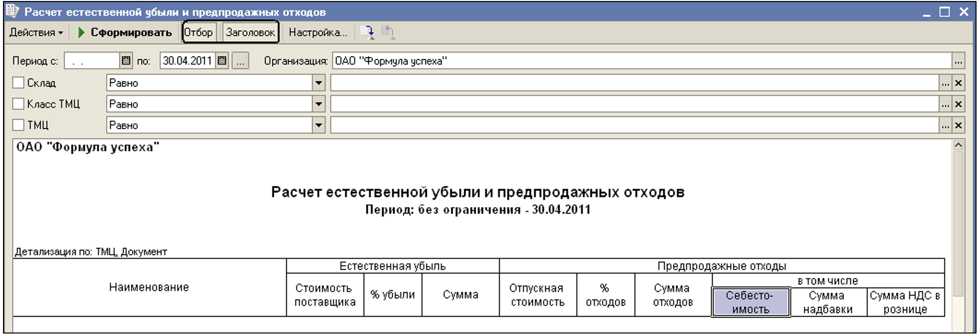Toggle the Отбор panel button
Image resolution: width=980 pixels, height=335 pixels.
199,32
